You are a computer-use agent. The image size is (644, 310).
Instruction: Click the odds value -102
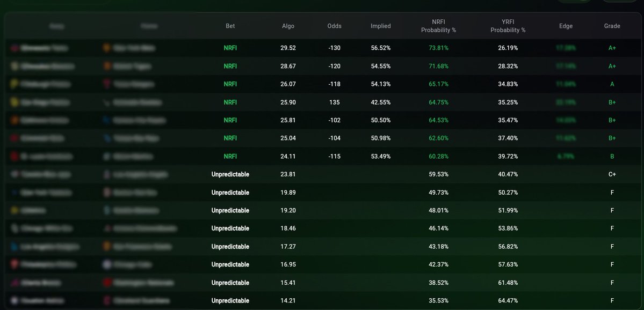[334, 120]
